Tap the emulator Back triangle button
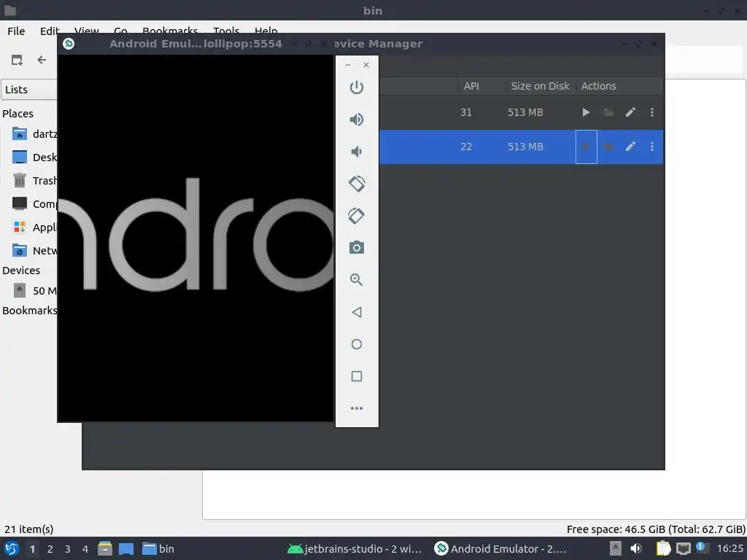This screenshot has height=560, width=747. [x=356, y=312]
